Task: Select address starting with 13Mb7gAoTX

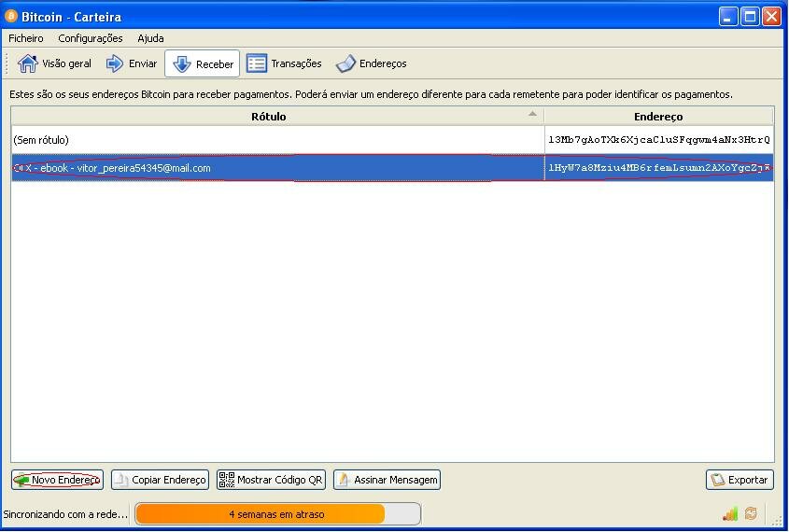Action: [658, 140]
